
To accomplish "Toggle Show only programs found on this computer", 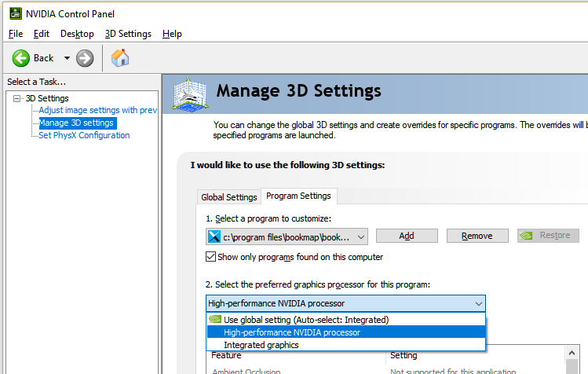I will (x=210, y=257).
